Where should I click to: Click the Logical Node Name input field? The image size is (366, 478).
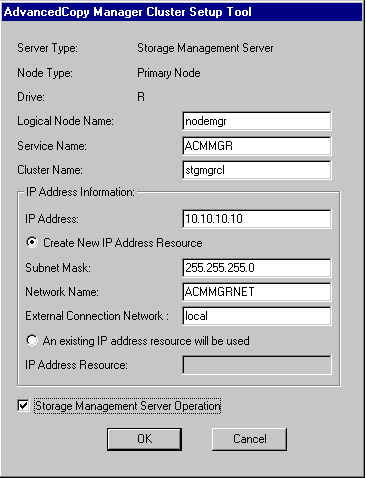click(x=257, y=121)
